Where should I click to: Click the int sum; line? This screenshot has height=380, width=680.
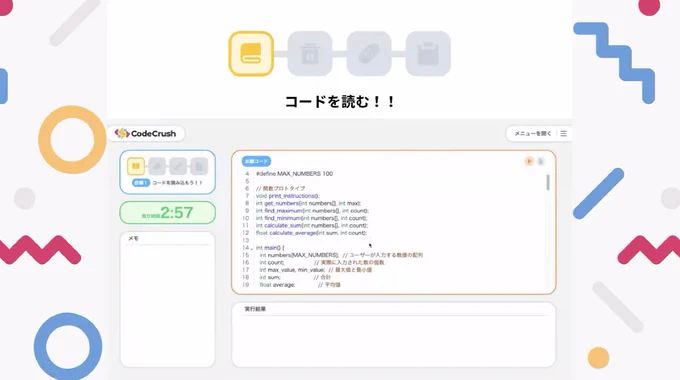295,277
